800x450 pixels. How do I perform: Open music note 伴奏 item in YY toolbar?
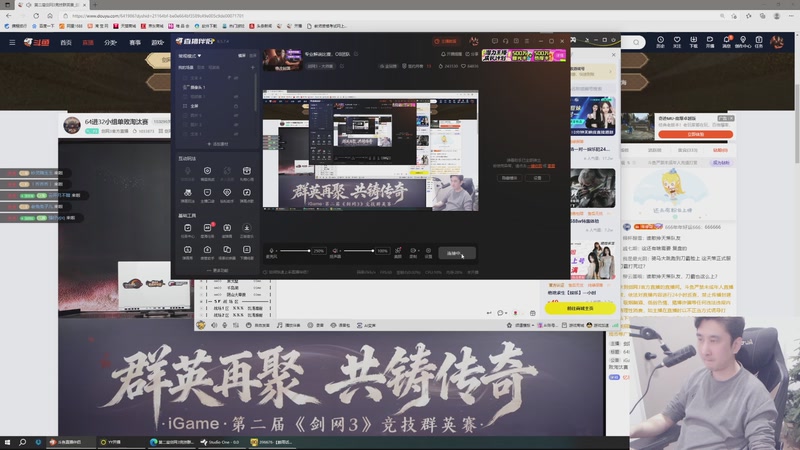[x=288, y=325]
